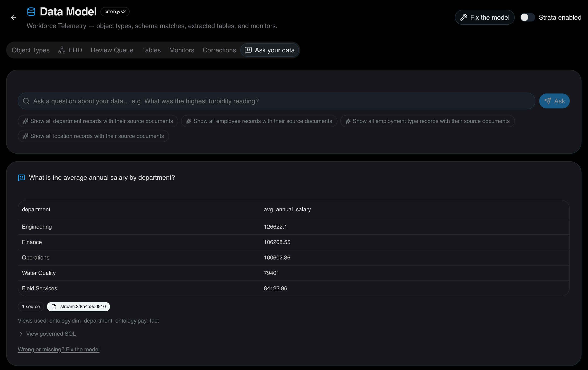Click the department column header
Screen dimensions: 588x370
(36, 209)
